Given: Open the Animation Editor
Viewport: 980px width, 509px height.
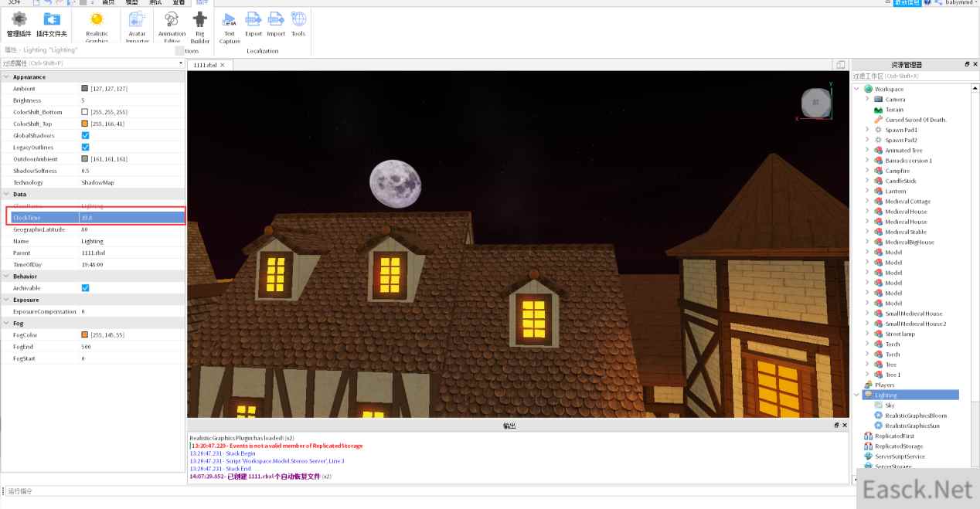Looking at the screenshot, I should (172, 26).
